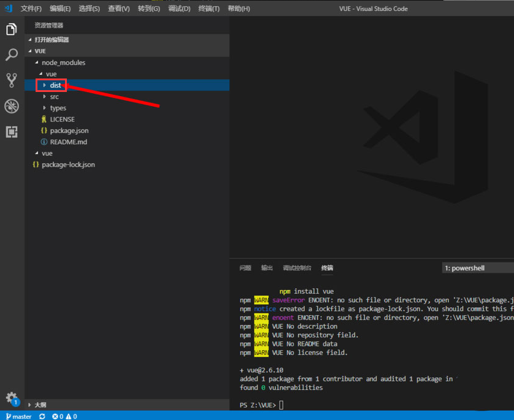The height and width of the screenshot is (420, 514).
Task: Expand the 大纲 outline section
Action: tap(40, 405)
